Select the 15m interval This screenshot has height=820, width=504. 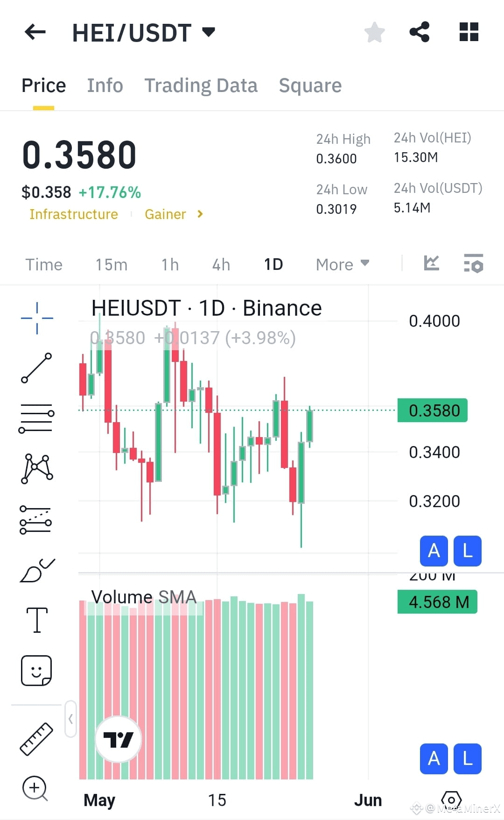112,265
